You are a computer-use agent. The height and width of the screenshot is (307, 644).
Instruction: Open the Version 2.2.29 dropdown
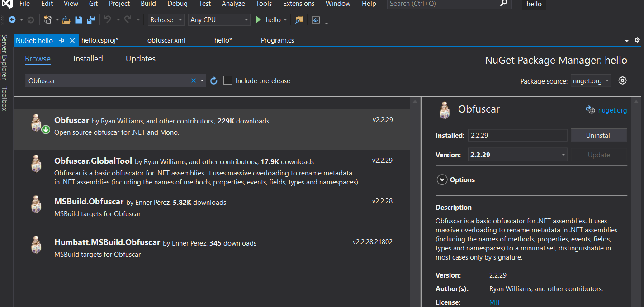(517, 155)
